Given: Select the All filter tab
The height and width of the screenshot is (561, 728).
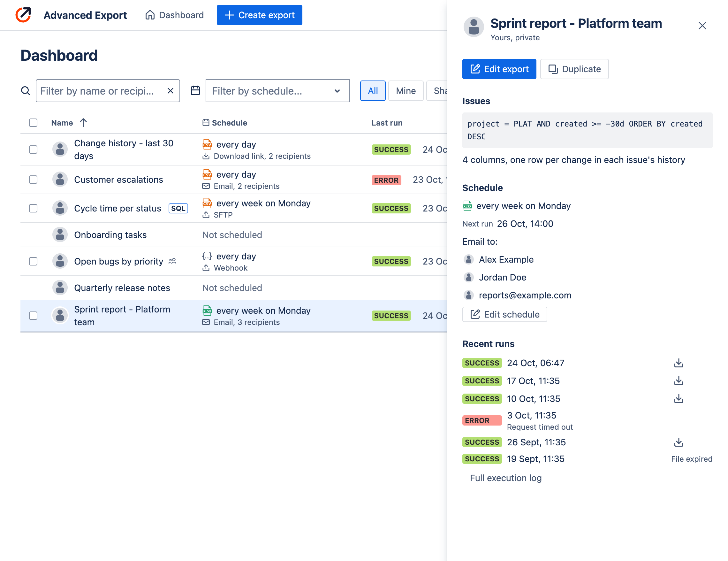Looking at the screenshot, I should (x=373, y=91).
